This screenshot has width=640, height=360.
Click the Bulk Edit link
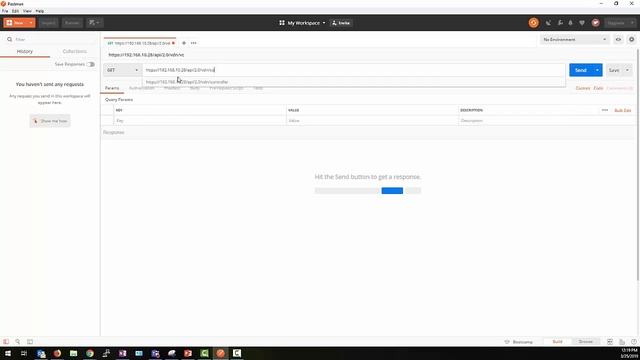(622, 110)
